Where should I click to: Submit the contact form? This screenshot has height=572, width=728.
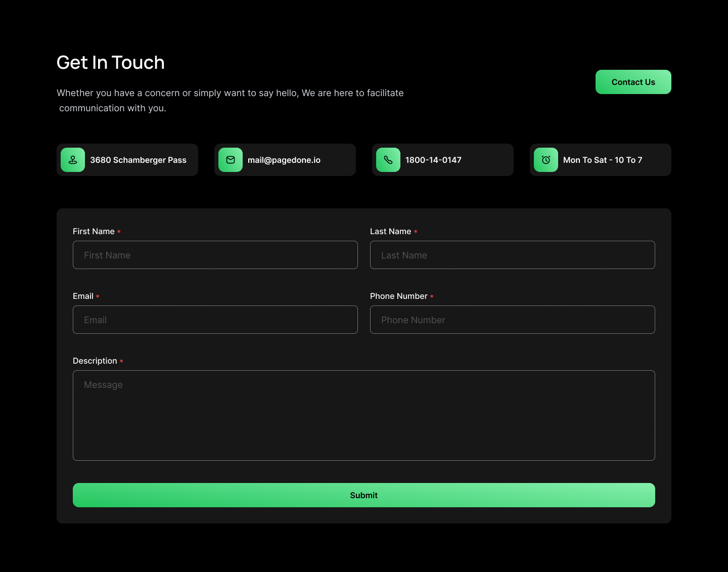pos(364,495)
